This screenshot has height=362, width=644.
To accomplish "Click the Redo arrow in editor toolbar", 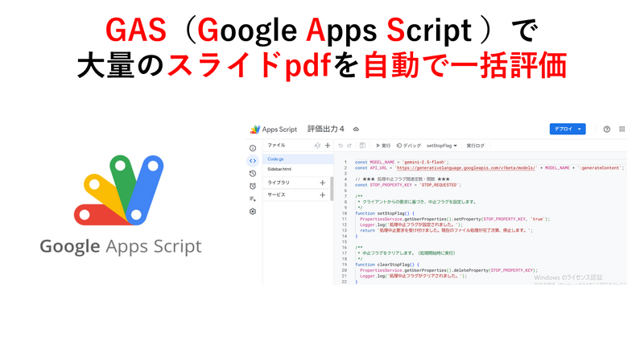I will tap(350, 146).
